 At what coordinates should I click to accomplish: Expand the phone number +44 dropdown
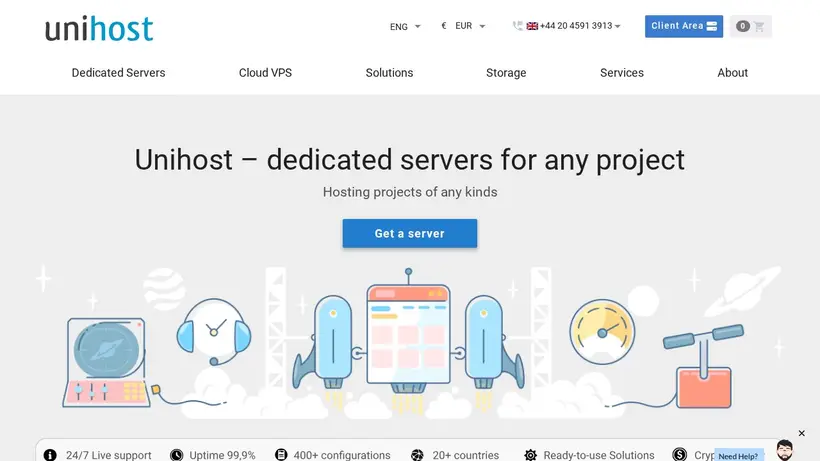[x=579, y=26]
